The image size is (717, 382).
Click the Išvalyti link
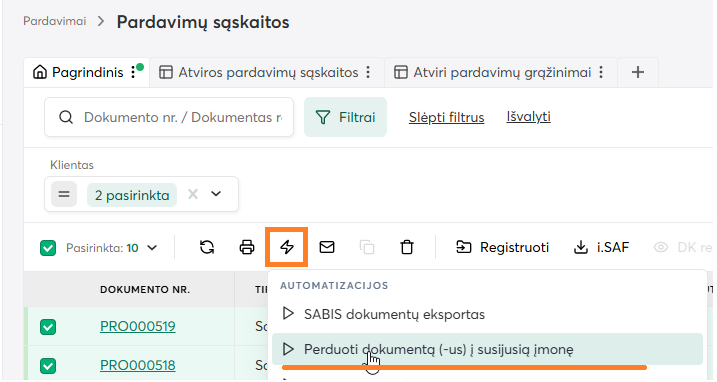pyautogui.click(x=528, y=117)
